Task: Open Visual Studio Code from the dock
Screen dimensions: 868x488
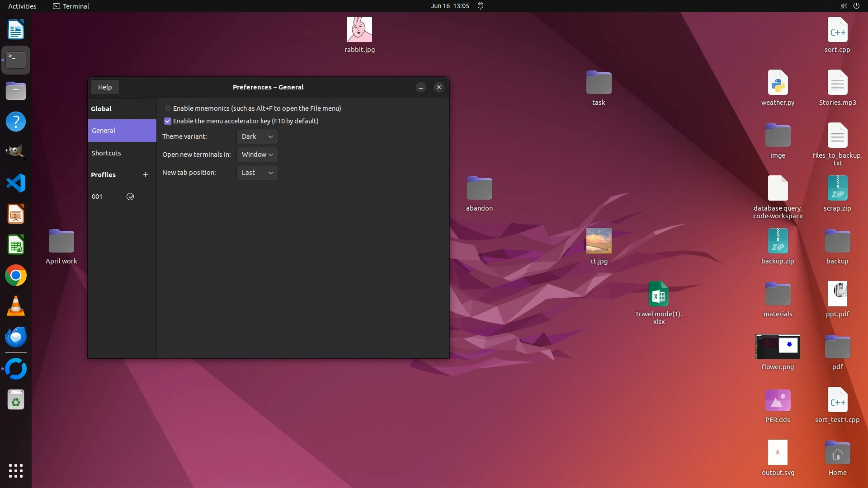Action: (x=16, y=183)
